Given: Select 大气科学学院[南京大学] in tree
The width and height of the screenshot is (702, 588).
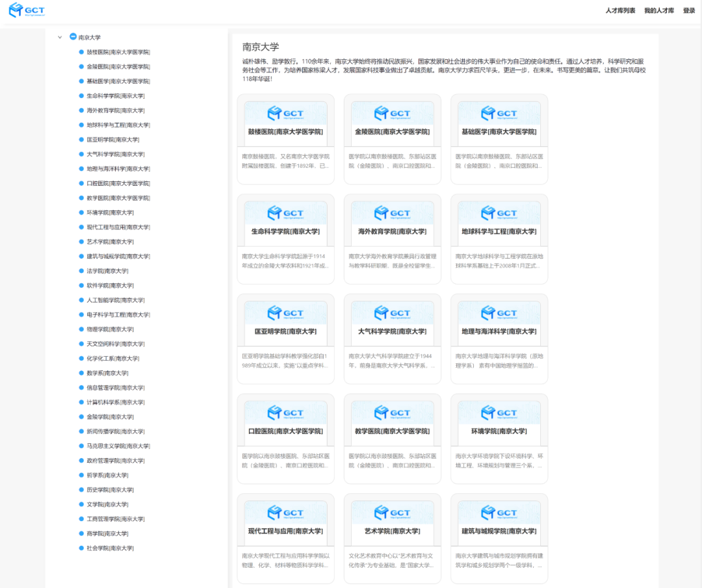Looking at the screenshot, I should 116,155.
